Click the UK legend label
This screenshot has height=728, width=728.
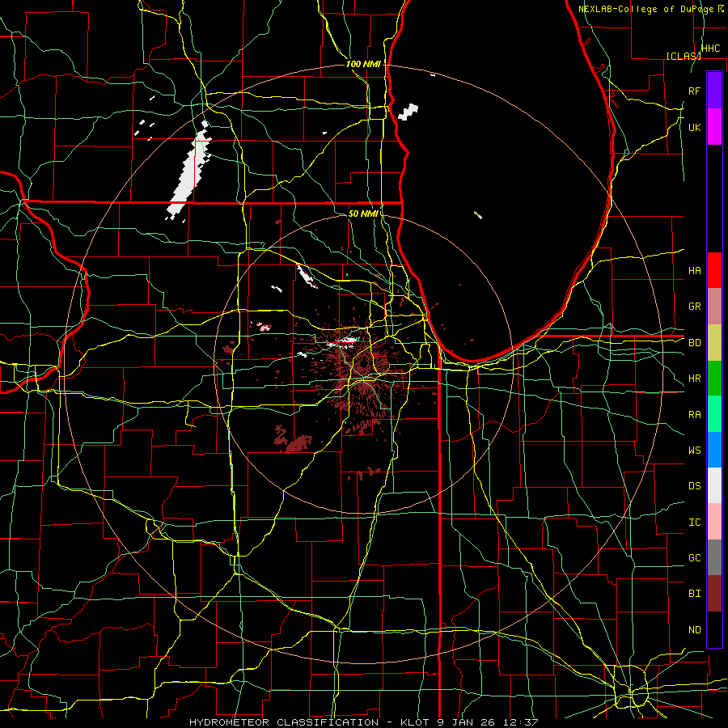(694, 127)
